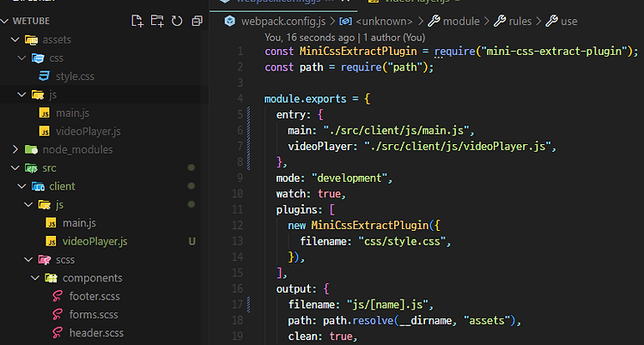Click the module breadcrumb segment

pos(461,21)
